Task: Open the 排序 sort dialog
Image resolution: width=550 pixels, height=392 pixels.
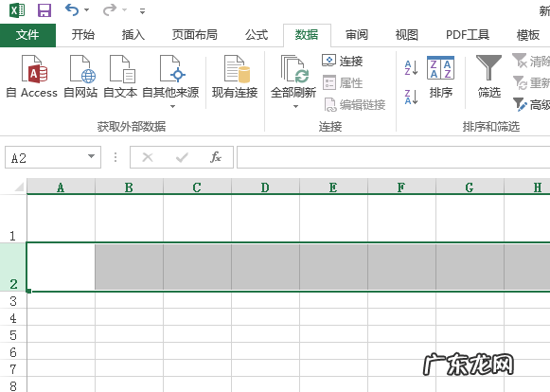Action: pos(440,78)
